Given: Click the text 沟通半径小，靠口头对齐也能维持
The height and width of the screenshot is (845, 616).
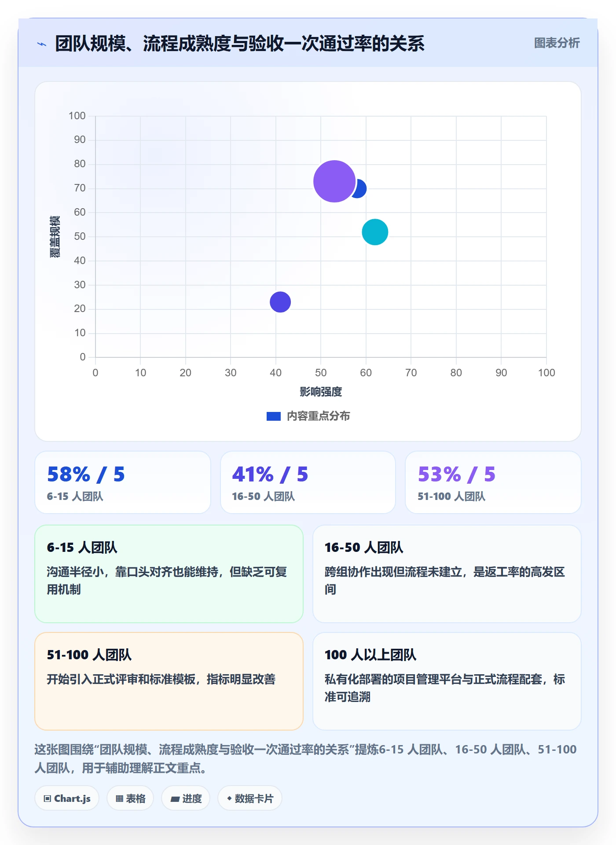Looking at the screenshot, I should pos(133,572).
